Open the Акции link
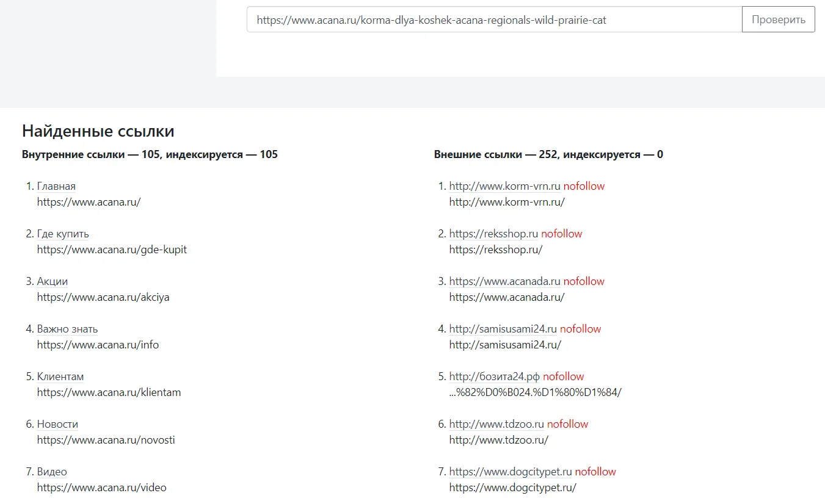The height and width of the screenshot is (504, 825). click(x=53, y=281)
